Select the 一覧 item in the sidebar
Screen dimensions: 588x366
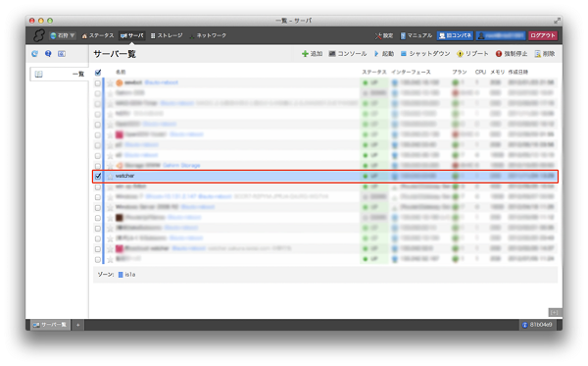tap(59, 74)
